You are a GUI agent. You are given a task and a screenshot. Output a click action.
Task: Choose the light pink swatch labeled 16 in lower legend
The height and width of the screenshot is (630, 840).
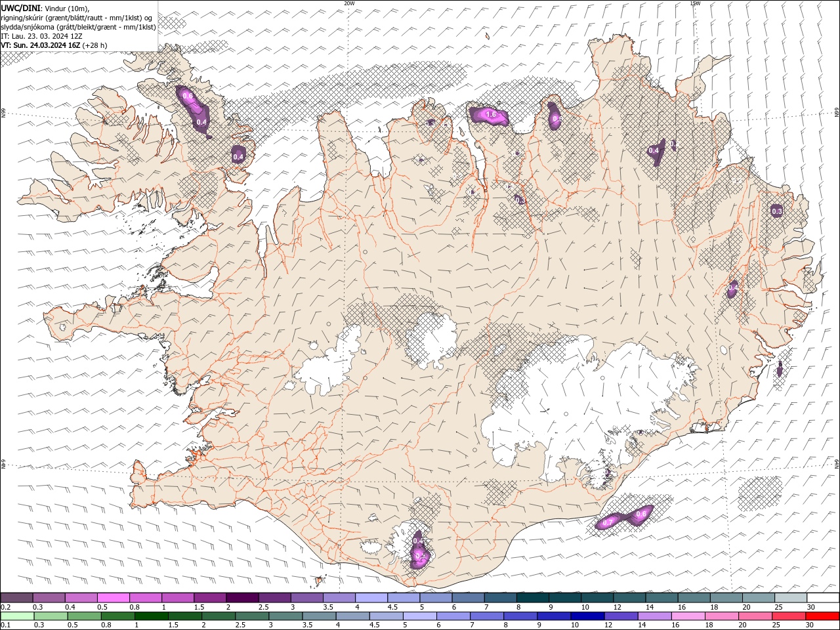[688, 616]
